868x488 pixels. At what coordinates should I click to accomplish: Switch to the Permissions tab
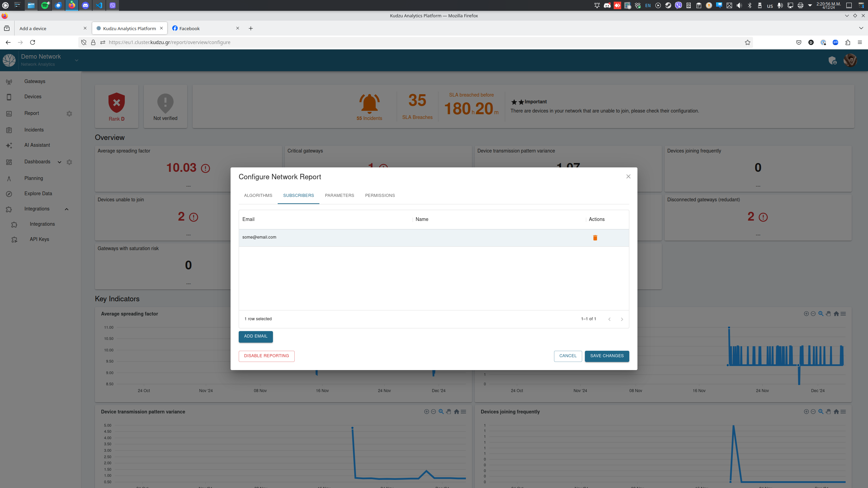[380, 196]
